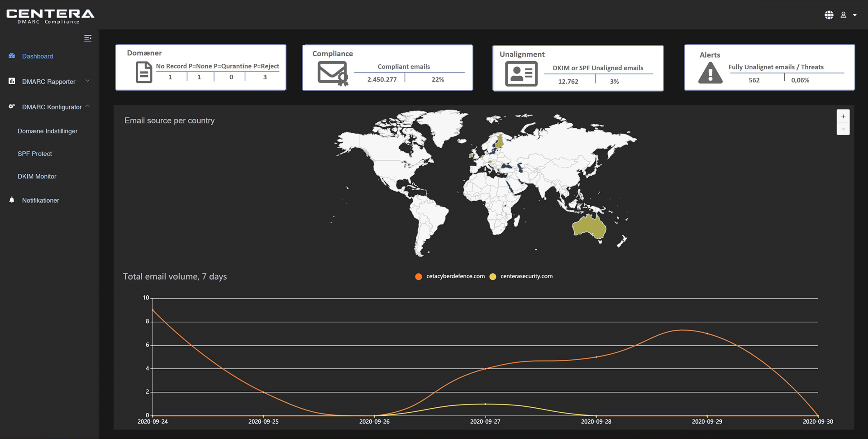The image size is (868, 439).
Task: Click the user profile icon
Action: pos(844,15)
